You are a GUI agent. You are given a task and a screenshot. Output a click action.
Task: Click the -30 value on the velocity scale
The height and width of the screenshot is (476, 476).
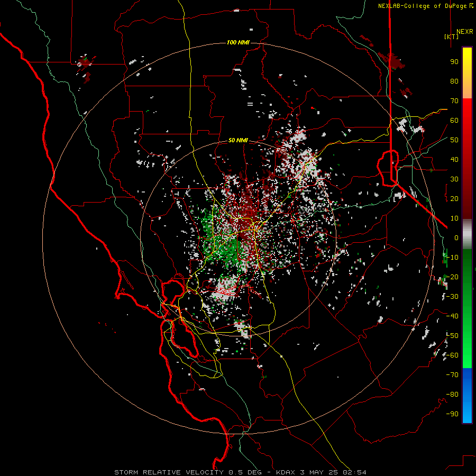pyautogui.click(x=452, y=297)
